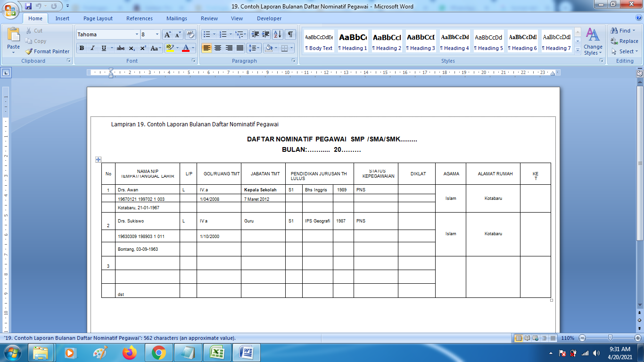Toggle italic formatting
This screenshot has height=362, width=644.
pos(92,48)
